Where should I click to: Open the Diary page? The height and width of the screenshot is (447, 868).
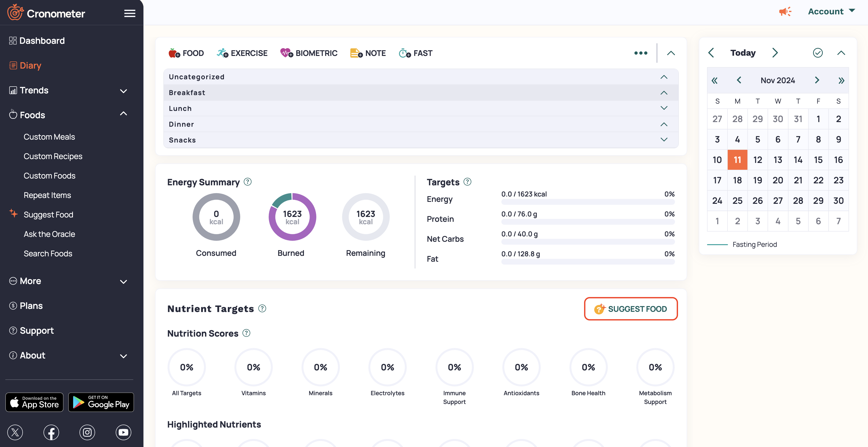coord(25,65)
